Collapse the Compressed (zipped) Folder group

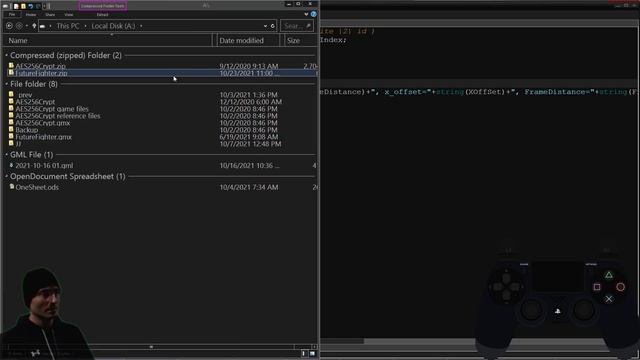(x=7, y=55)
